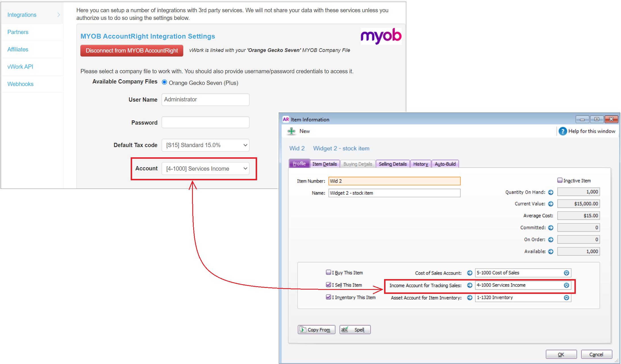Click the OK button
Screen dimensions: 621x364
tap(561, 354)
